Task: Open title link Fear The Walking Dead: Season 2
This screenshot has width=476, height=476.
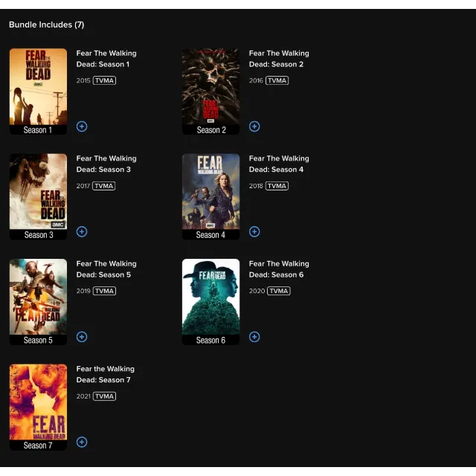Action: point(279,59)
